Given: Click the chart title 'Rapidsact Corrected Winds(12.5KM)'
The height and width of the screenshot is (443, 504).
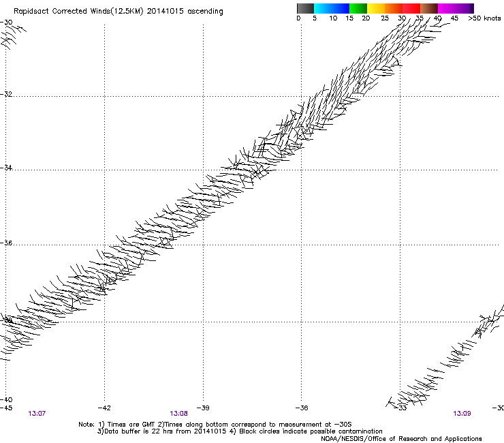Looking at the screenshot, I should pyautogui.click(x=78, y=12).
